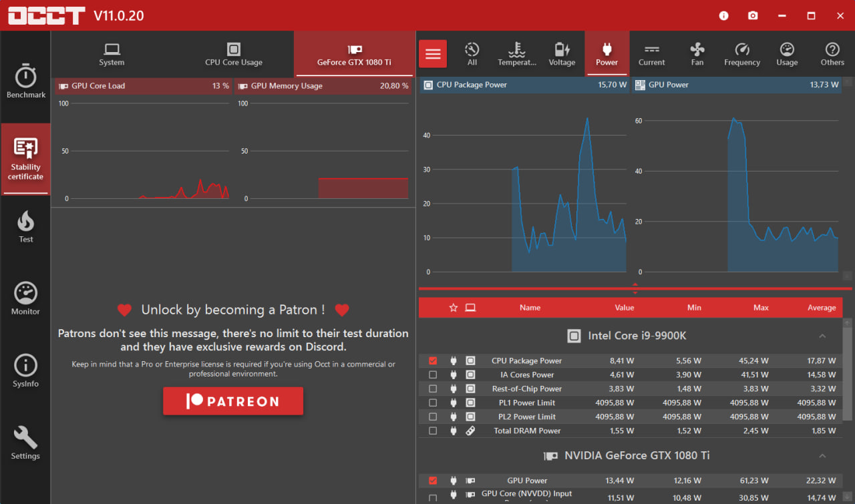Switch to the CPU Core Usage tab

click(x=233, y=54)
